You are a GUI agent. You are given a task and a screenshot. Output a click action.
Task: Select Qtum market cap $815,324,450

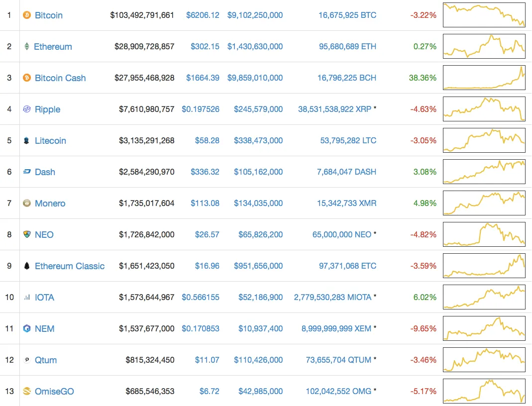coord(150,360)
